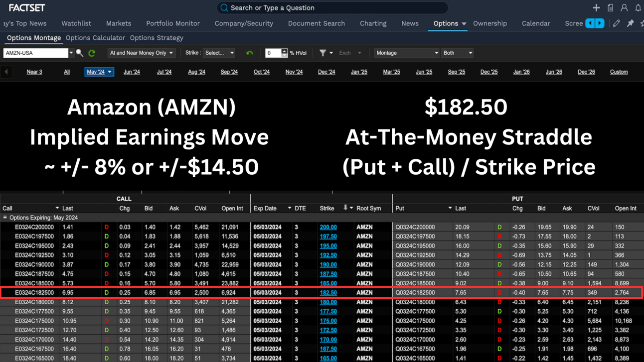Click the sort arrow beside Strike header
The image size is (644, 362).
(x=345, y=208)
